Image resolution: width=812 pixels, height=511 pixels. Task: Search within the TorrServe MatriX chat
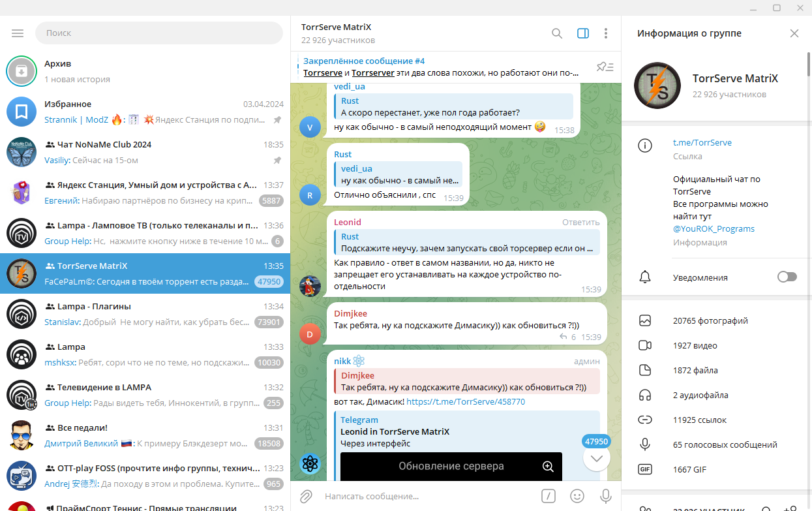(x=557, y=33)
